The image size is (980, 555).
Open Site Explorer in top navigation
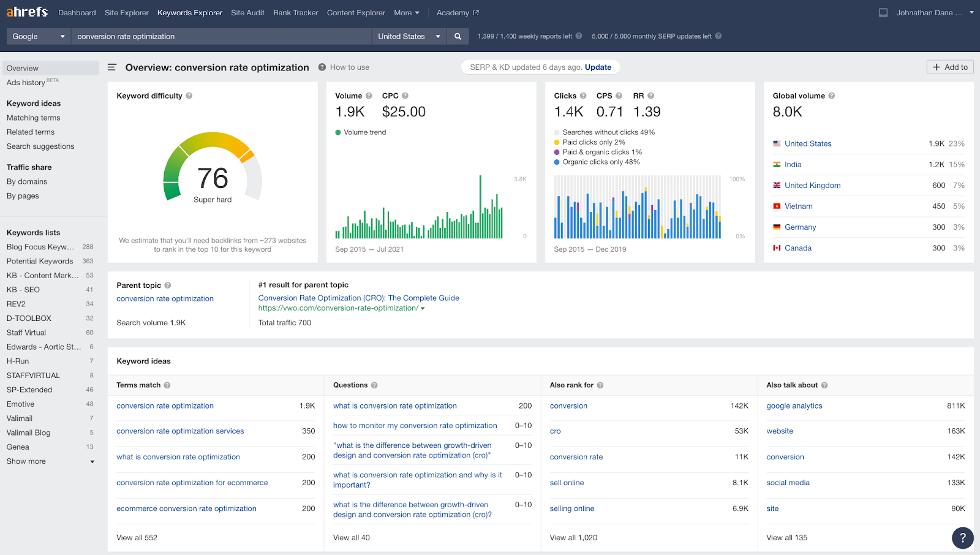127,12
